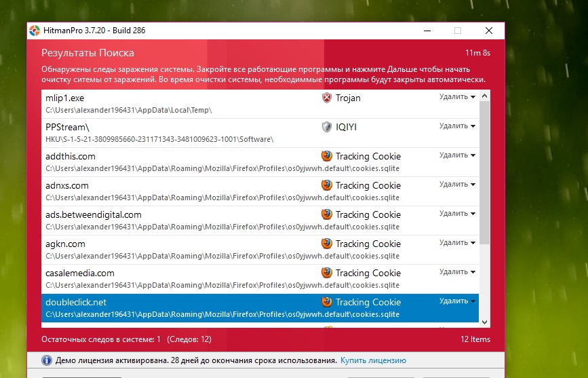This screenshot has height=378, width=588.
Task: Click the Firefox icon in casalemedia.com row
Action: point(327,273)
